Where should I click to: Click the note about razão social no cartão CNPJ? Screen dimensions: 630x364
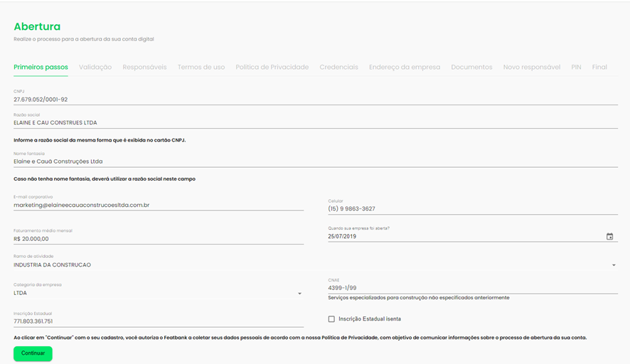click(x=100, y=140)
